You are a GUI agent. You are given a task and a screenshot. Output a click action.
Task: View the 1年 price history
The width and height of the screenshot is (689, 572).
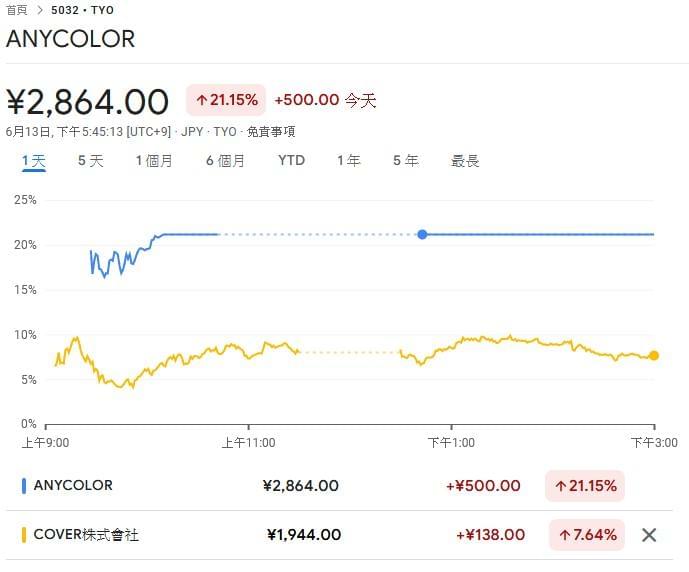click(x=349, y=161)
